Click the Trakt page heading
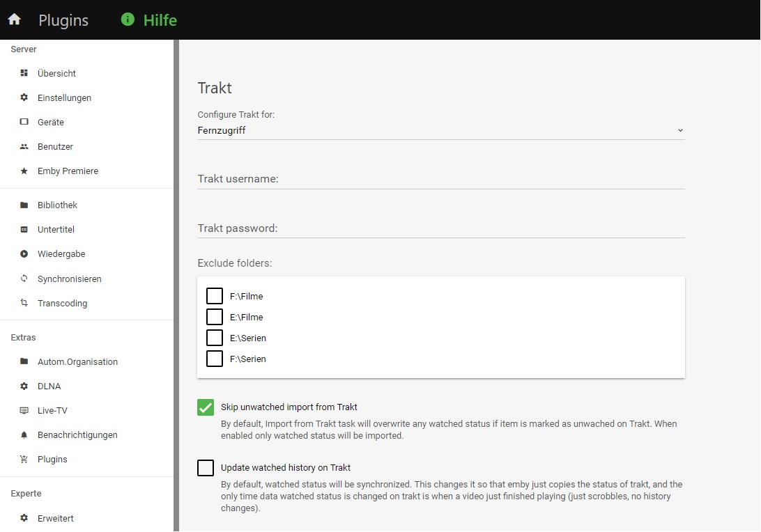 [x=215, y=88]
